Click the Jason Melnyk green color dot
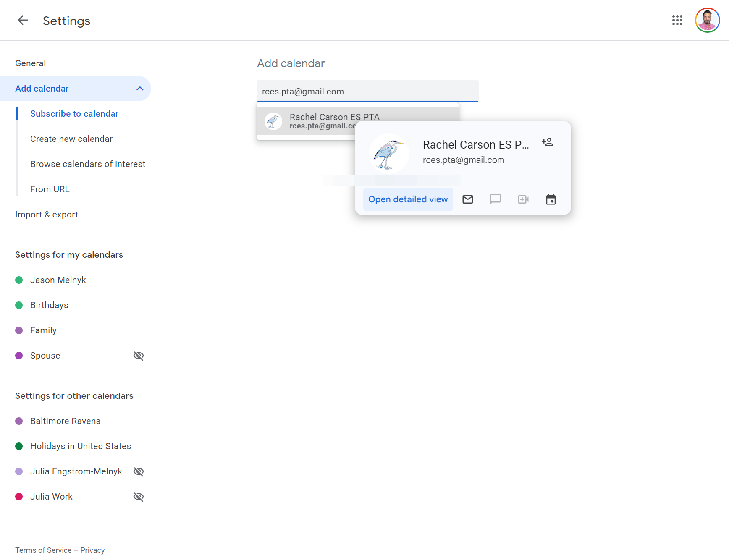This screenshot has width=729, height=560. pyautogui.click(x=19, y=280)
